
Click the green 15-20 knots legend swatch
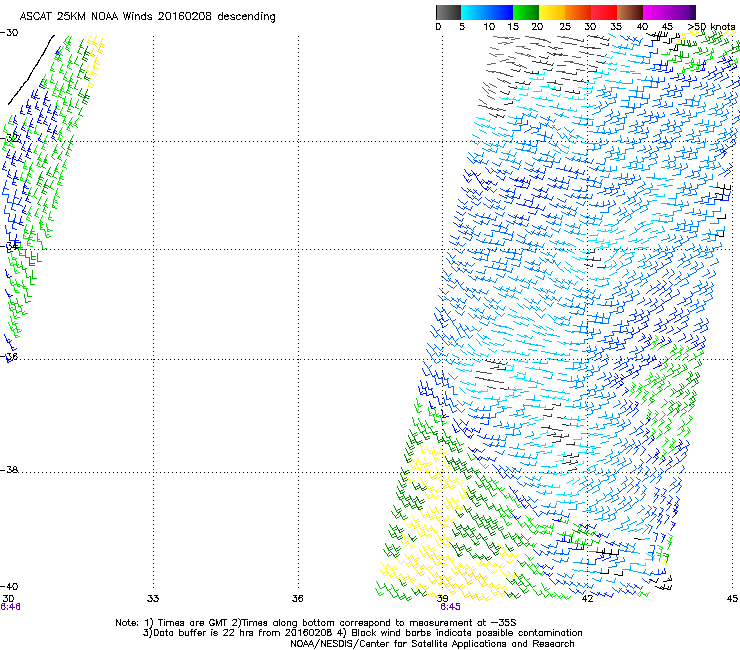click(526, 12)
